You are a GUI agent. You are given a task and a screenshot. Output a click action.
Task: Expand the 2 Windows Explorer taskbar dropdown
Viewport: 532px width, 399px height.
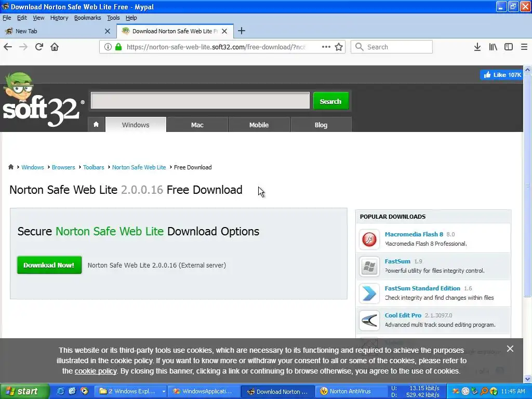[164, 391]
